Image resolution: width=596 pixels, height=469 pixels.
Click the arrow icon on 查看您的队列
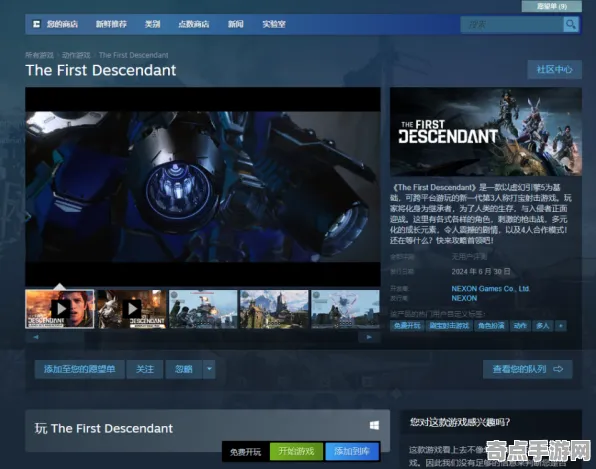[558, 369]
